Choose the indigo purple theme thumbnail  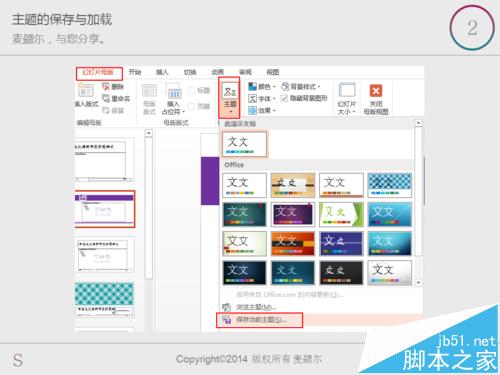point(341,244)
